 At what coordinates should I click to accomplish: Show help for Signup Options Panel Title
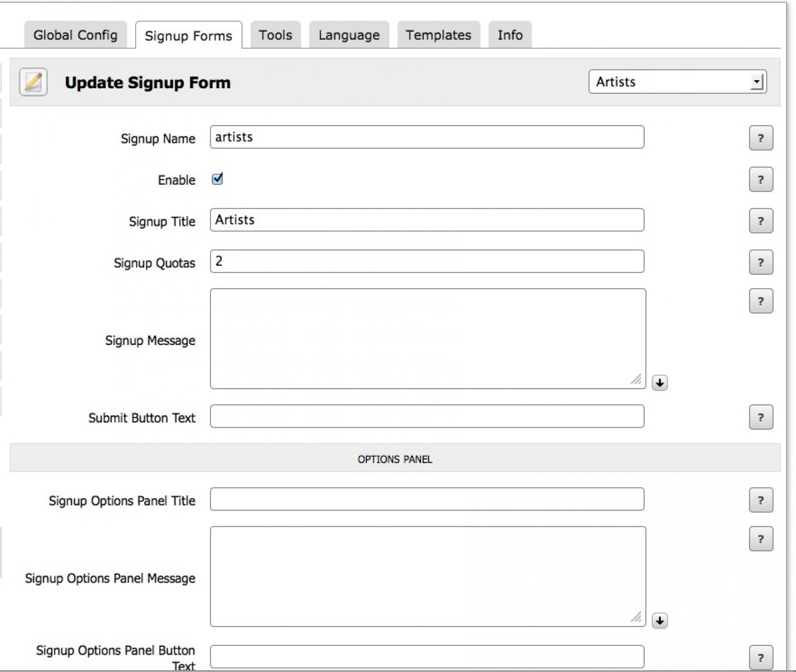[x=761, y=500]
